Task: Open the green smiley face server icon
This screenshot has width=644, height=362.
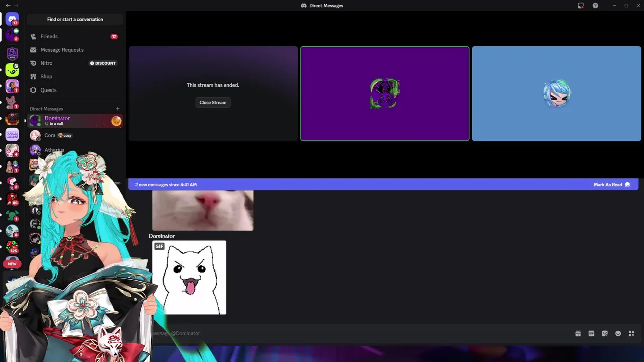Action: [12, 70]
